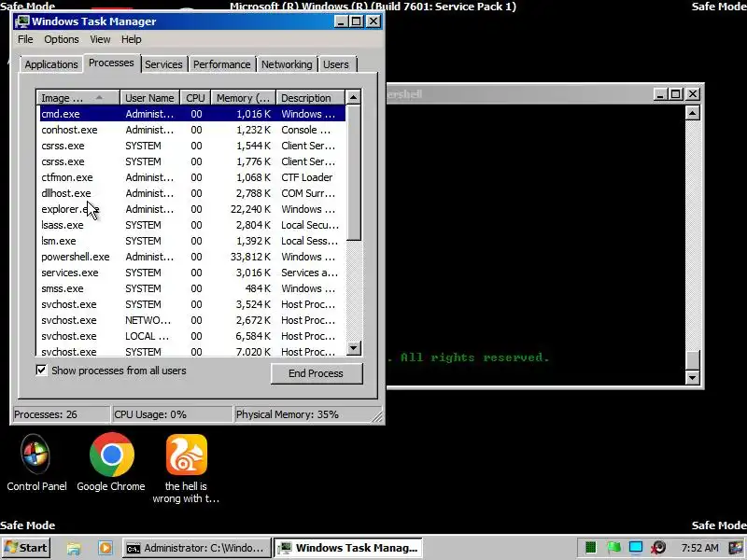Screen dimensions: 747x560
Task: Select the lsm.exe process
Action: [192, 241]
